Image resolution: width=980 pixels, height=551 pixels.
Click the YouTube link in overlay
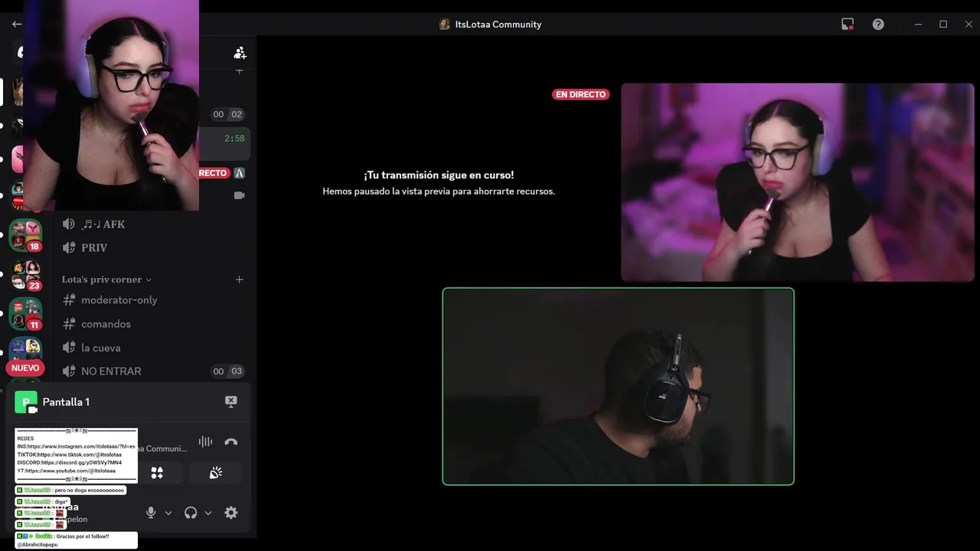[66, 471]
